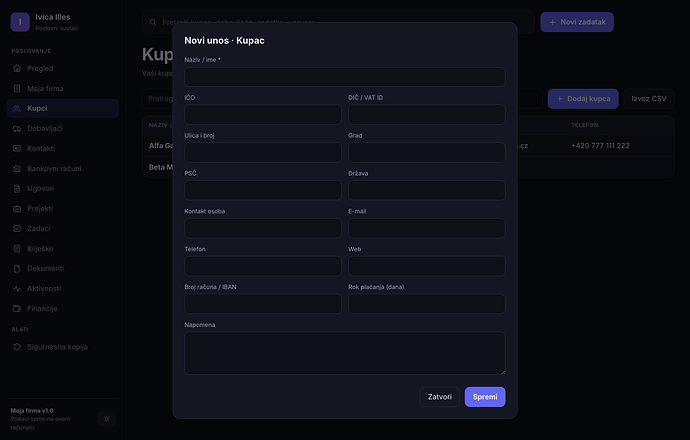Focus the IČO input field
The height and width of the screenshot is (440, 690).
(x=263, y=114)
